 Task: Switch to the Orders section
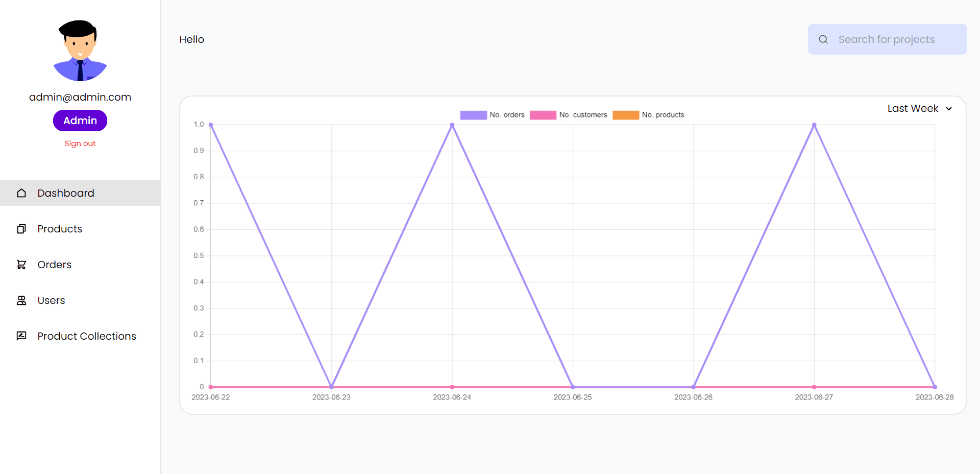tap(54, 264)
